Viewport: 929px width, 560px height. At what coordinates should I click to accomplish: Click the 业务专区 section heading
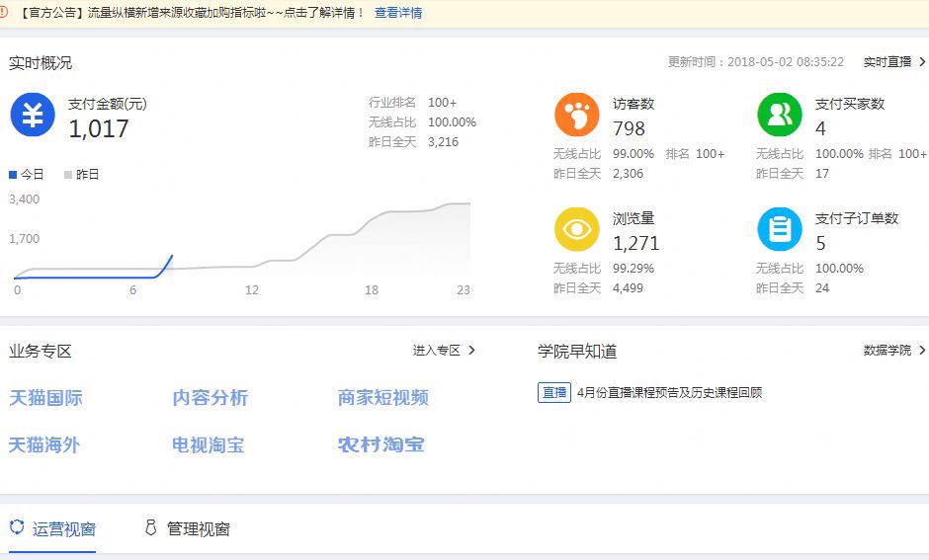[x=41, y=351]
